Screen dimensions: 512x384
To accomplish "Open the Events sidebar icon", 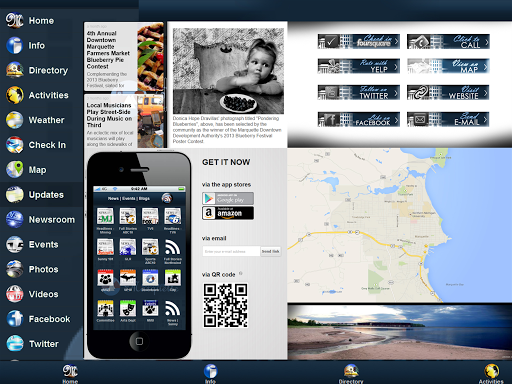I will [x=15, y=244].
